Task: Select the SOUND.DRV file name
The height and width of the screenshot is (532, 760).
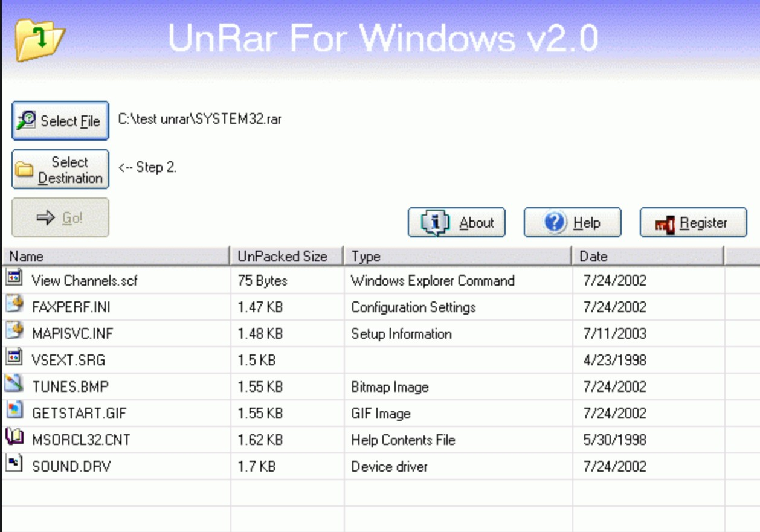Action: 71,467
